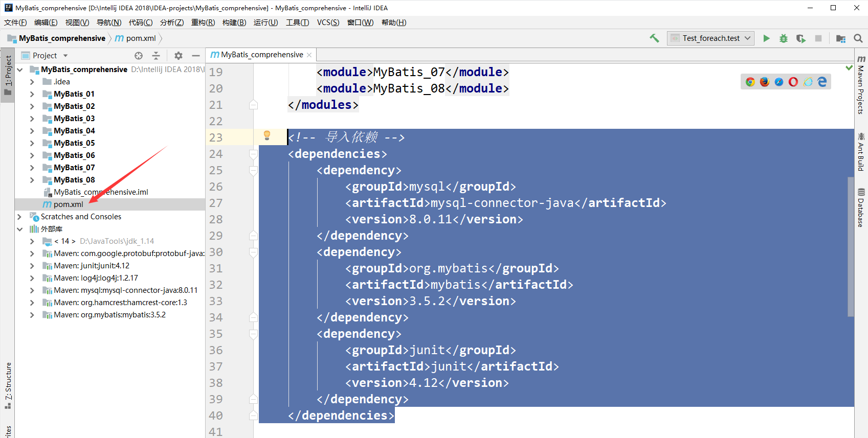Fold the dependency block at line 35
This screenshot has height=438, width=868.
[253, 334]
